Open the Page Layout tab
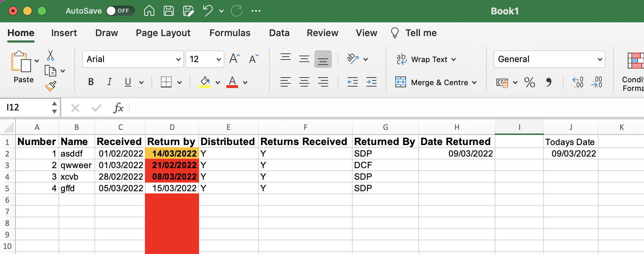The image size is (644, 254). (x=163, y=33)
